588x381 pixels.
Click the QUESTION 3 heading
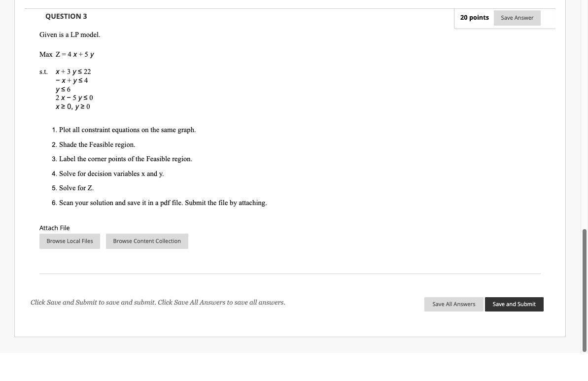[66, 16]
